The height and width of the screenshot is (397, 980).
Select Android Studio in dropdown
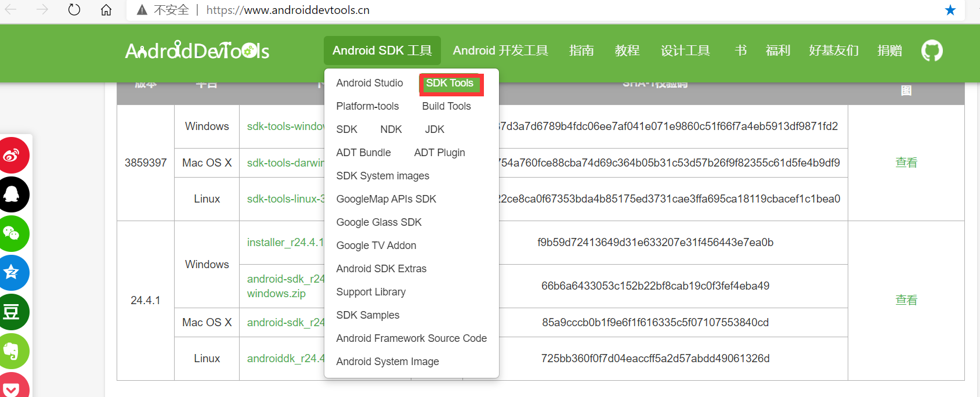(x=370, y=83)
